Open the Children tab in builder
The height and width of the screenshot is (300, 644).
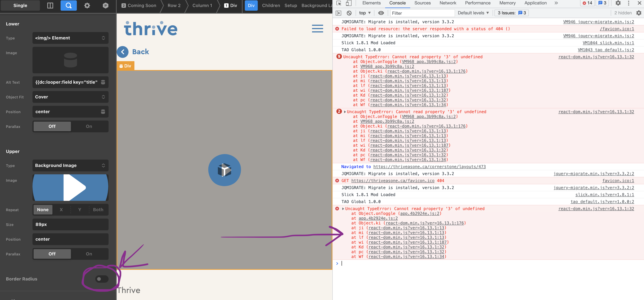(x=271, y=6)
